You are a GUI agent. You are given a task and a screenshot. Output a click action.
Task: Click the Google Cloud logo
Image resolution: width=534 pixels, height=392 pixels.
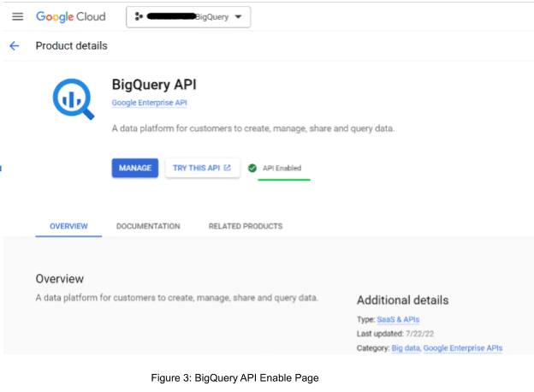71,16
